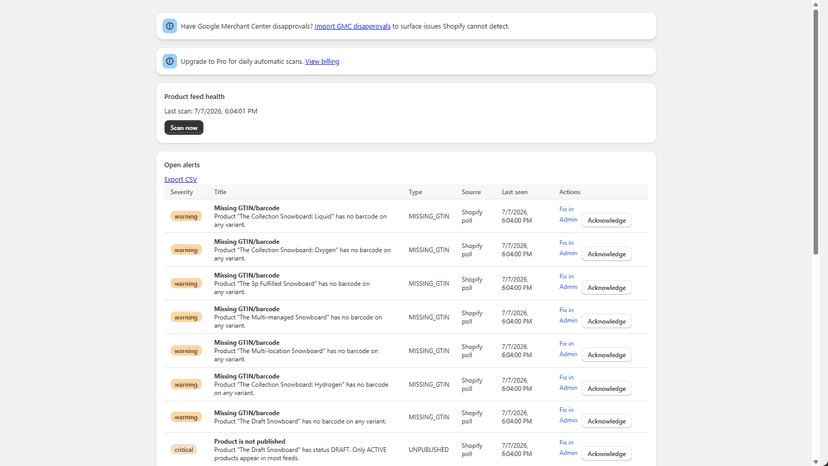The height and width of the screenshot is (466, 828).
Task: Acknowledge the Snowboard: Liquid alert
Action: pos(606,220)
